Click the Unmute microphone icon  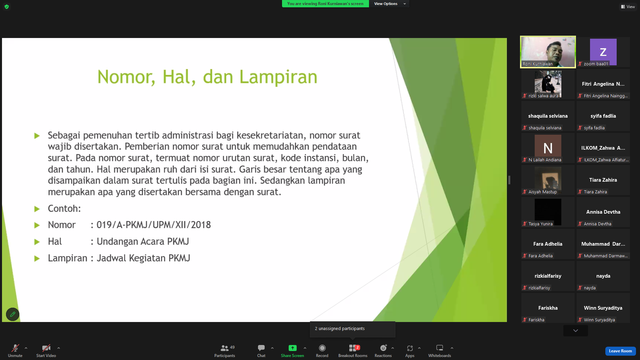coord(15,348)
